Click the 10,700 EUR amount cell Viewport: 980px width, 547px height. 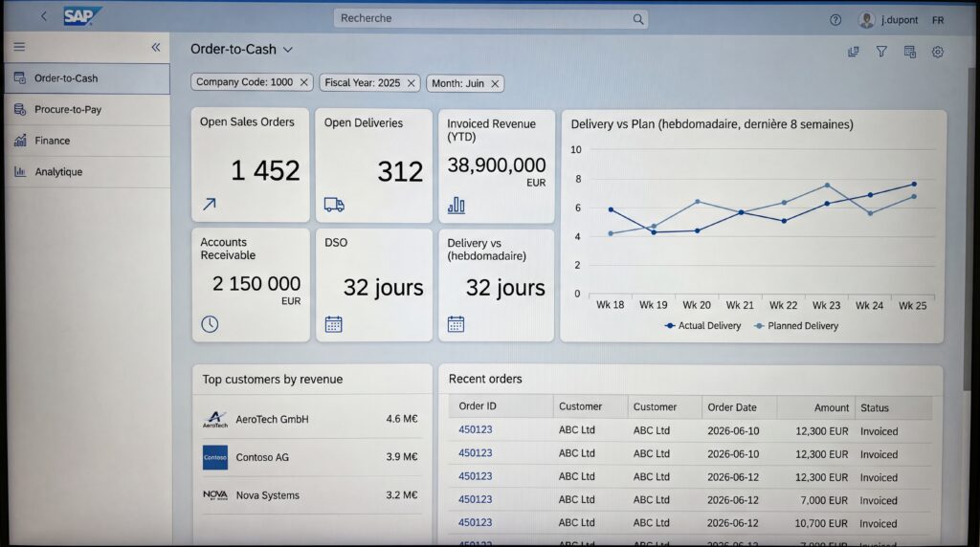click(820, 523)
